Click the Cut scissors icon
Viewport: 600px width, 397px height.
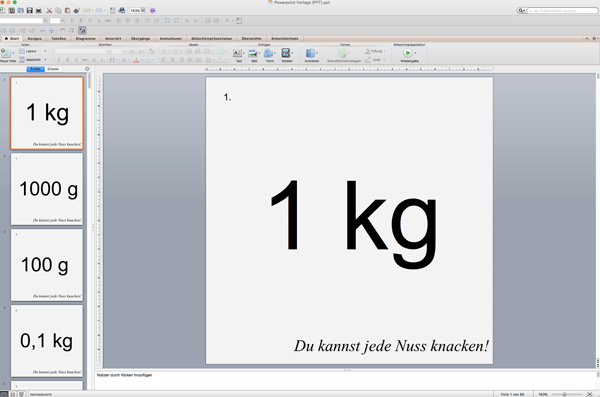click(49, 10)
